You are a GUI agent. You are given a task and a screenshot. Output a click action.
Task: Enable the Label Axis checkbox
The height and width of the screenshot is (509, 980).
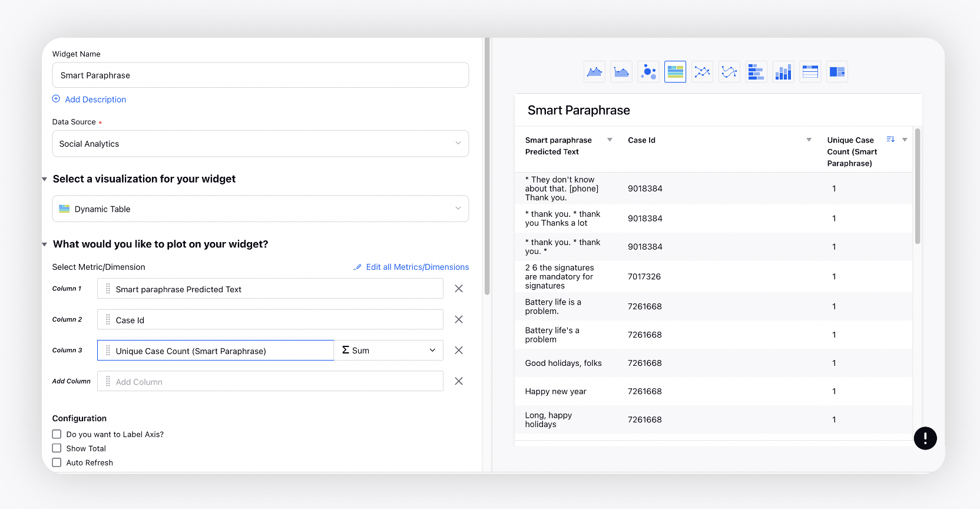click(x=57, y=434)
